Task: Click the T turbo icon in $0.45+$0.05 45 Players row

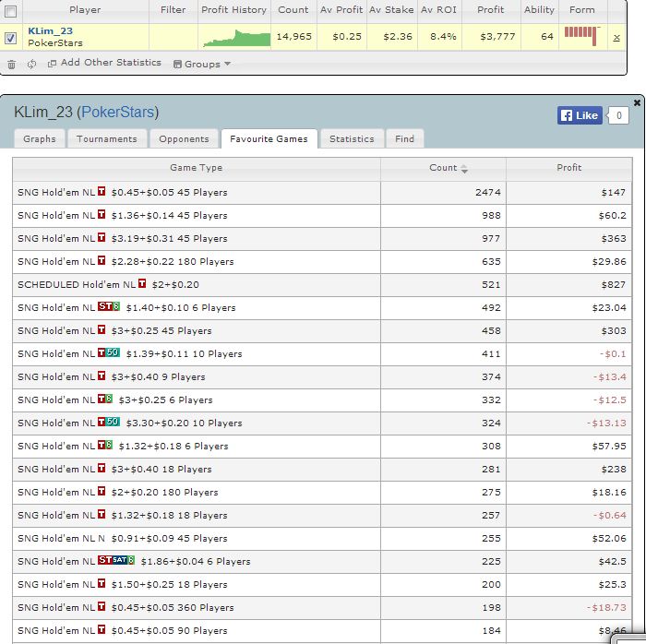Action: point(102,191)
